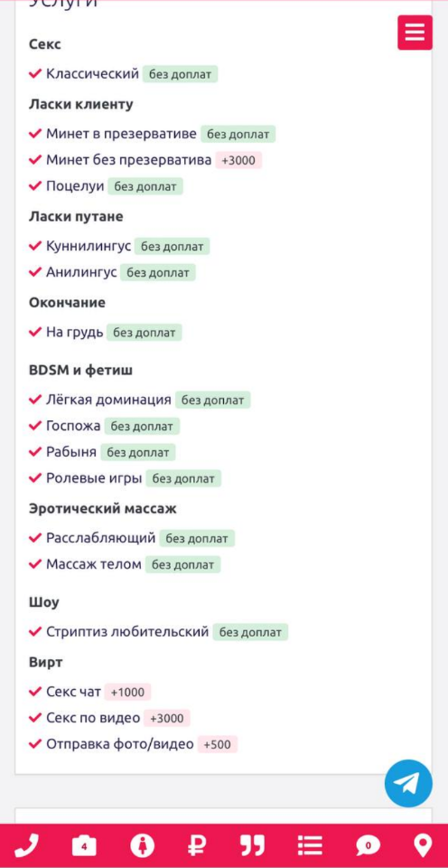Tap the person info icon
The height and width of the screenshot is (868, 448).
coord(142,846)
